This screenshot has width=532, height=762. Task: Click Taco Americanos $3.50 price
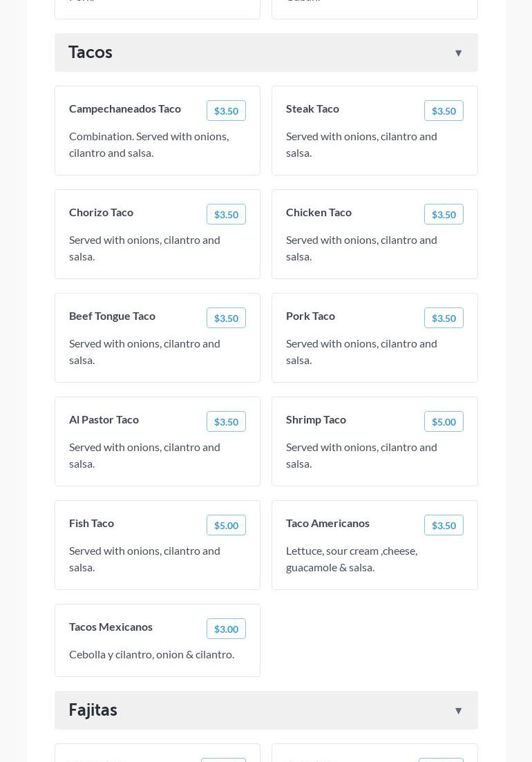coord(444,525)
